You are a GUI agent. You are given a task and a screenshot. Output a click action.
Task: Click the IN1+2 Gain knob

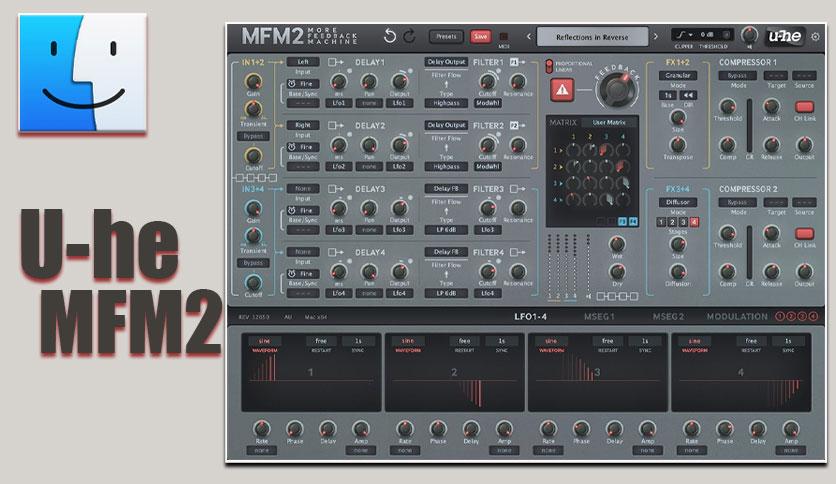(253, 82)
